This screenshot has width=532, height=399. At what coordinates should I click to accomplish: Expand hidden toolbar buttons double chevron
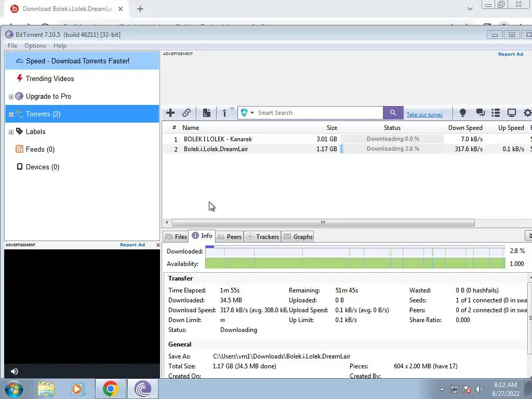(x=232, y=109)
